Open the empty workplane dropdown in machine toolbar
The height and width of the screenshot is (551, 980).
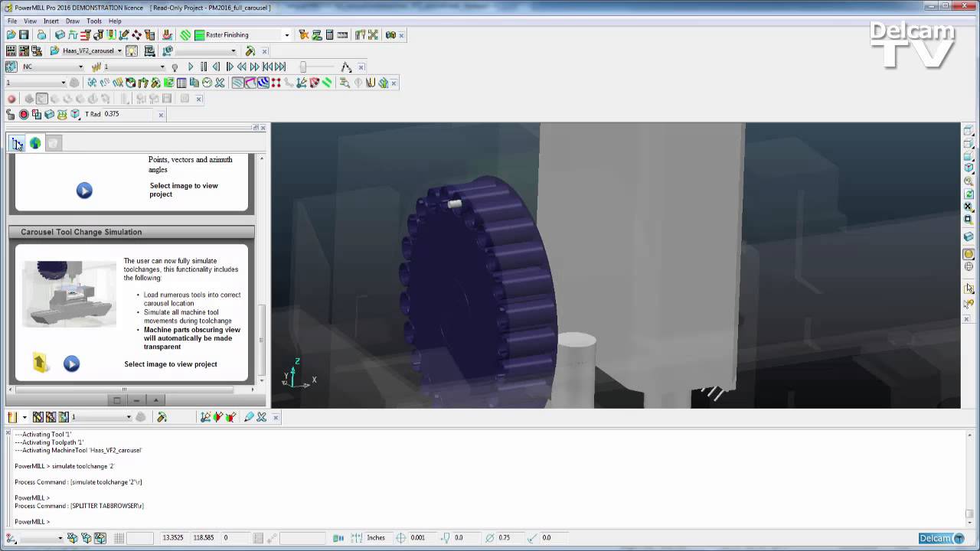click(x=234, y=51)
